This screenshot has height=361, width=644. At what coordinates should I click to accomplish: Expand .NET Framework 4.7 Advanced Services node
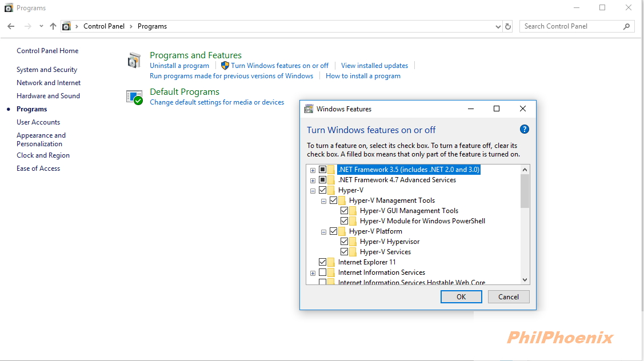(x=313, y=181)
